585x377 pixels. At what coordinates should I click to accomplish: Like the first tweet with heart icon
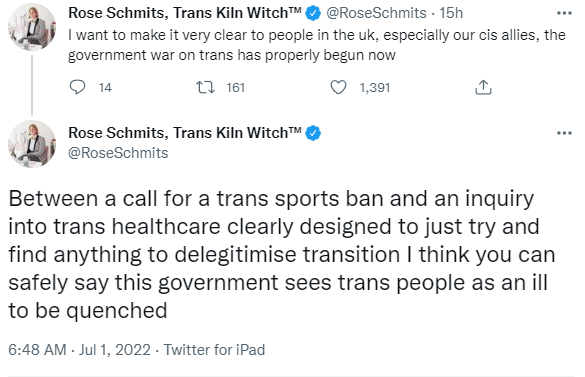[338, 87]
